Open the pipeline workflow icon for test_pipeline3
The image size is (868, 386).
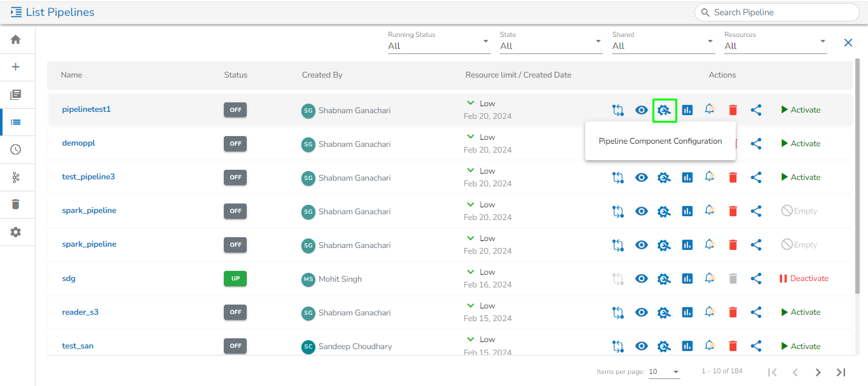click(618, 177)
